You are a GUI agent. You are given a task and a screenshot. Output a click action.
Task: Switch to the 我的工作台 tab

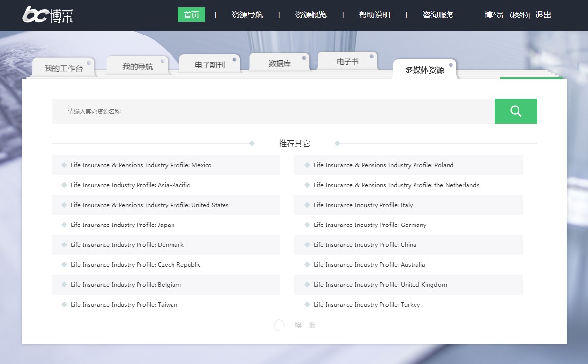point(63,68)
